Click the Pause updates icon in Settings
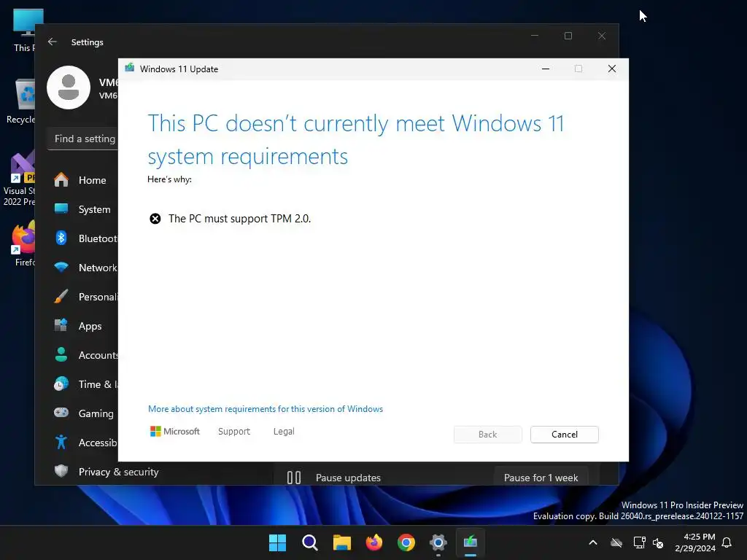Viewport: 747px width, 560px height. (x=294, y=478)
